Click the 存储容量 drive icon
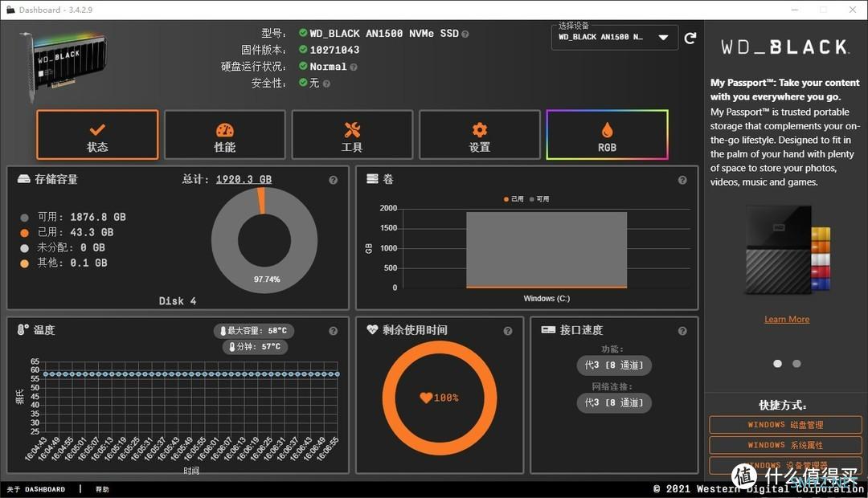The image size is (868, 498). (24, 179)
